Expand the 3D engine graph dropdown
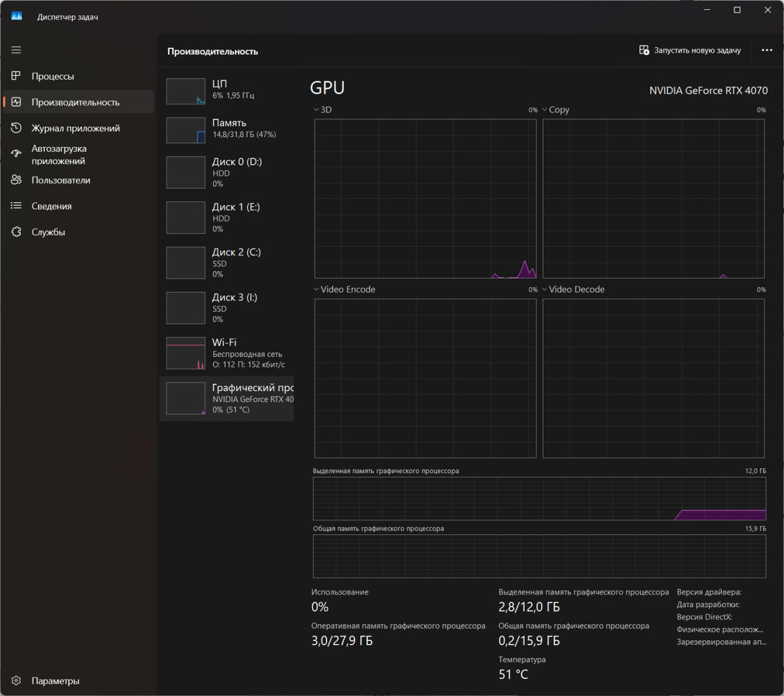The width and height of the screenshot is (784, 696). (x=323, y=110)
